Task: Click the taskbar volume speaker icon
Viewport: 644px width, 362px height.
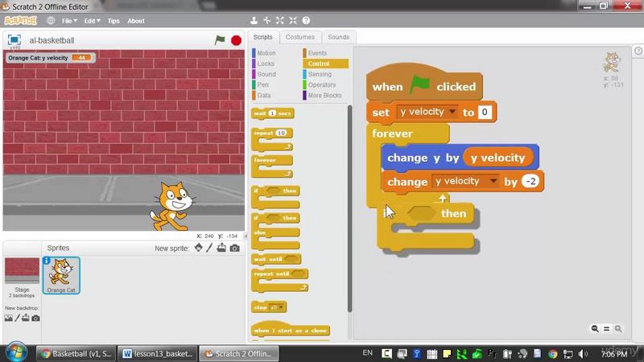Action: point(583,353)
